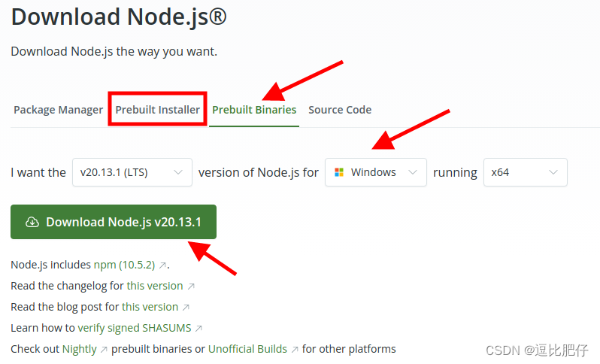This screenshot has height=364, width=600.
Task: Click the Download Node.js v20.13.1 button
Action: [114, 222]
